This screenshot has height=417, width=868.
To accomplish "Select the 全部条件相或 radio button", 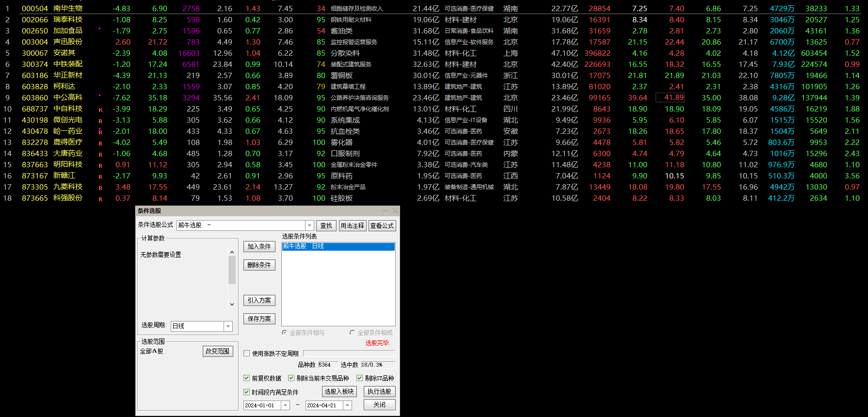I will pyautogui.click(x=352, y=333).
